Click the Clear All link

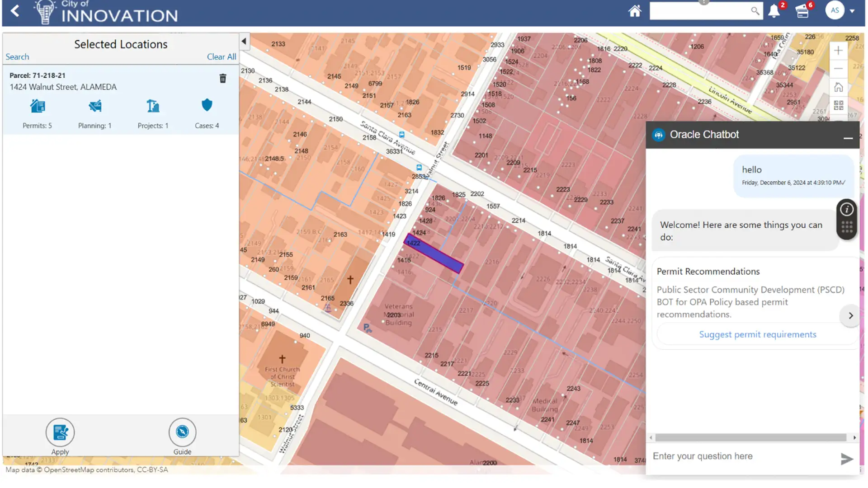click(221, 57)
